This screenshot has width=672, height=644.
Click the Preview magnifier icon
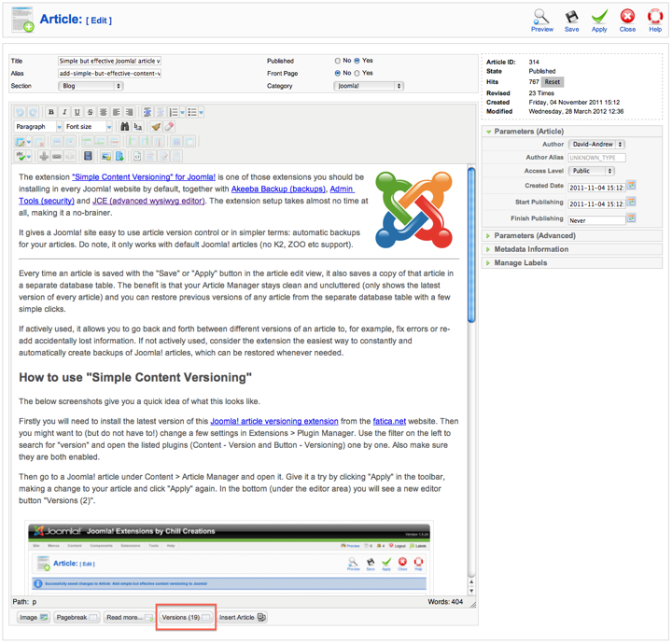[541, 17]
